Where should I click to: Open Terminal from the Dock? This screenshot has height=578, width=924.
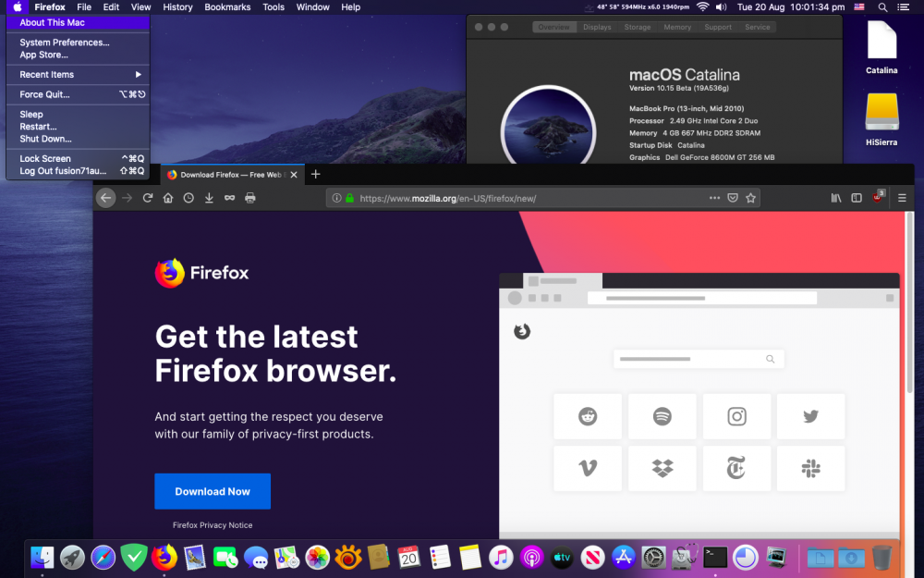tap(715, 558)
